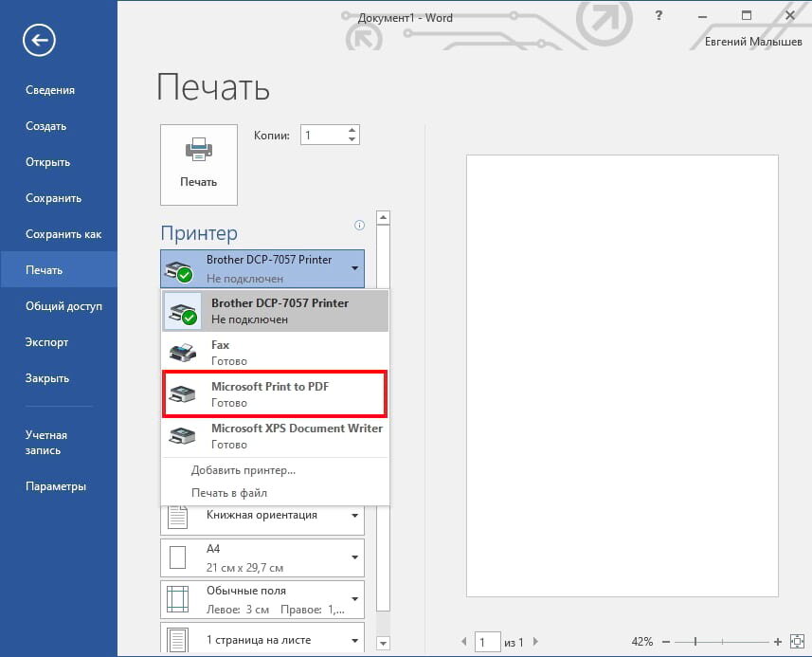812x657 pixels.
Task: Maximize the Word window
Action: (747, 15)
